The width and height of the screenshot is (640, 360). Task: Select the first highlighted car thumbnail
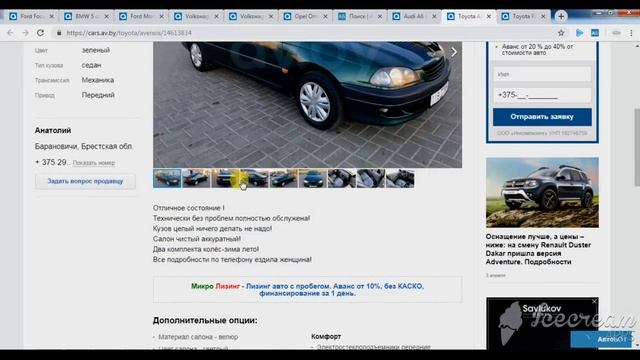tap(167, 179)
